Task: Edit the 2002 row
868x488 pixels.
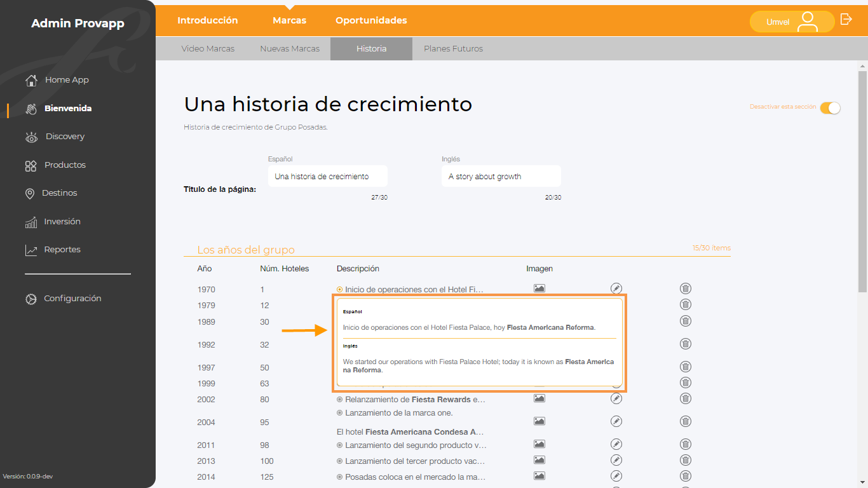Action: 616,398
